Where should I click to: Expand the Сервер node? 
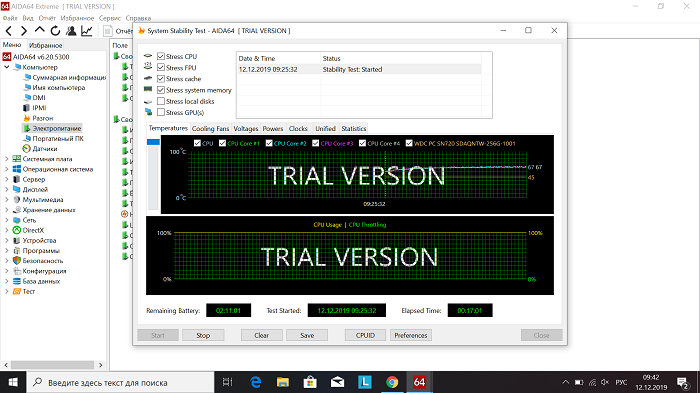point(7,179)
